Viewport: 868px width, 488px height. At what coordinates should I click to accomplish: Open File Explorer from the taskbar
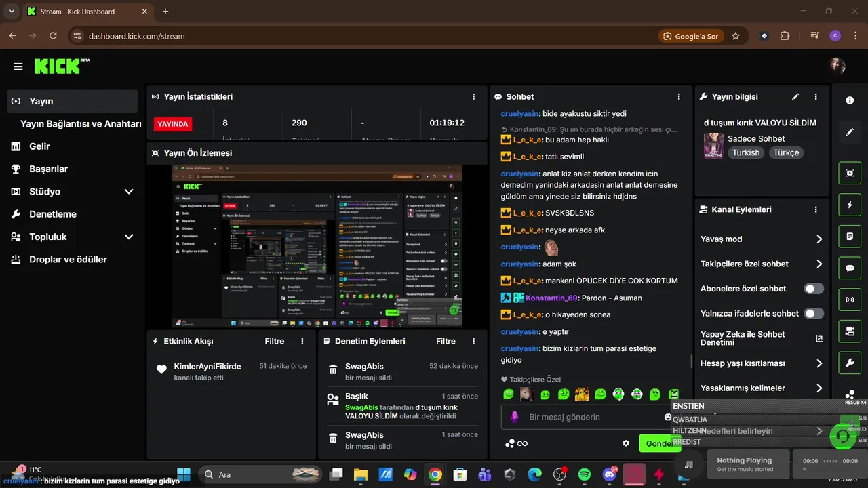[x=360, y=474]
